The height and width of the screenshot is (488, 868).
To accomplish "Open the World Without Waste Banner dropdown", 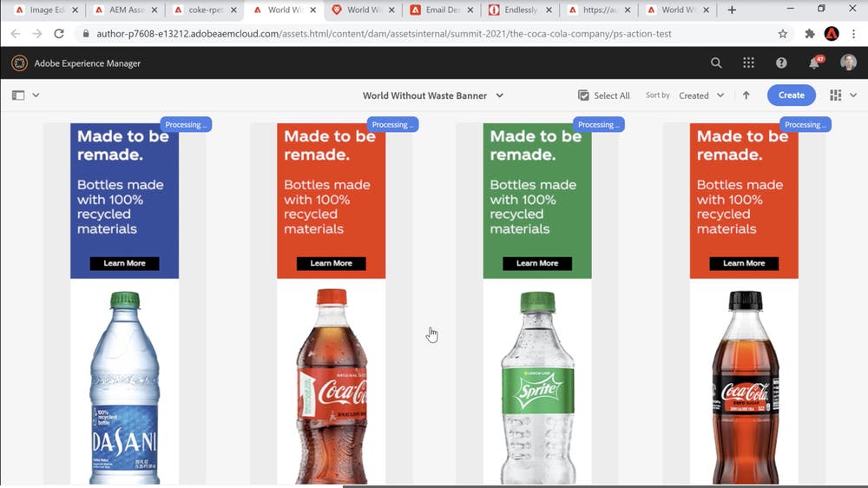I will coord(432,96).
